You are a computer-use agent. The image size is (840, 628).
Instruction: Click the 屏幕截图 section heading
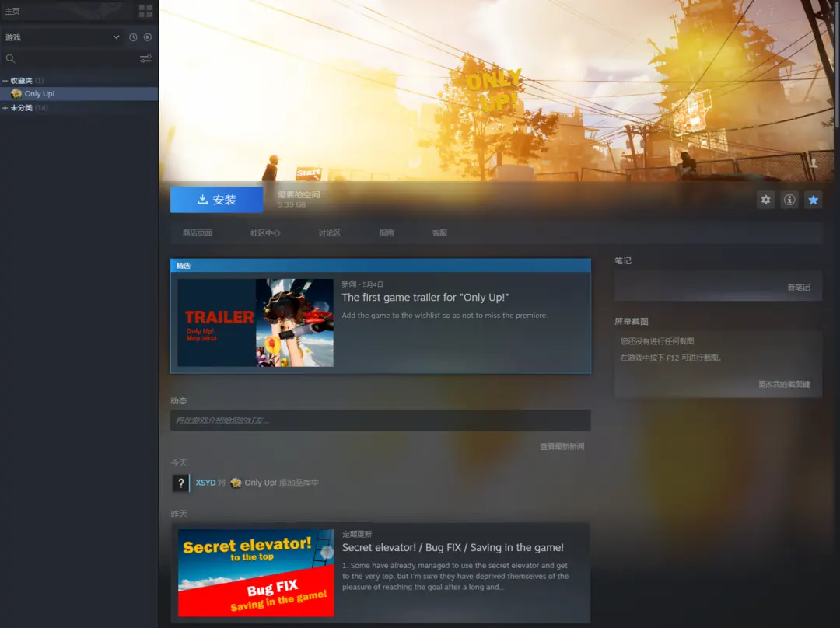click(631, 321)
